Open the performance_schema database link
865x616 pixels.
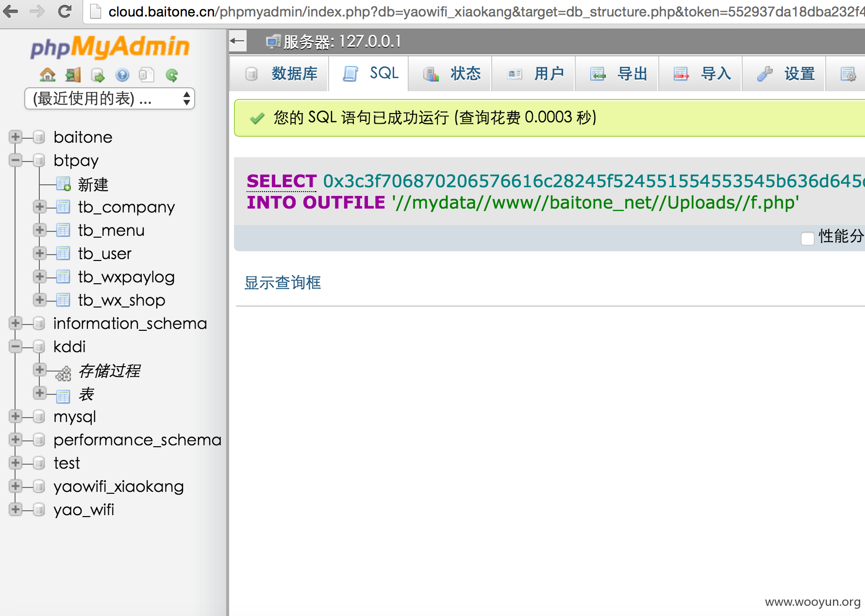(137, 440)
